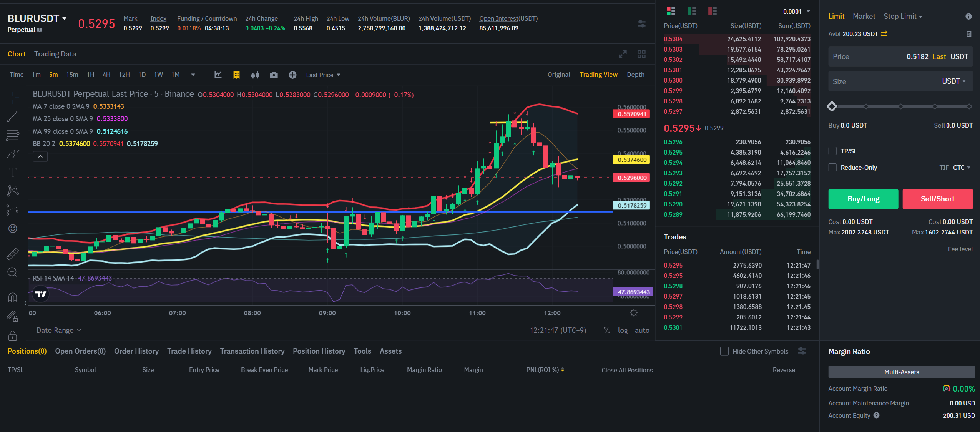Expand chart to fullscreen
The height and width of the screenshot is (432, 980).
tap(623, 54)
